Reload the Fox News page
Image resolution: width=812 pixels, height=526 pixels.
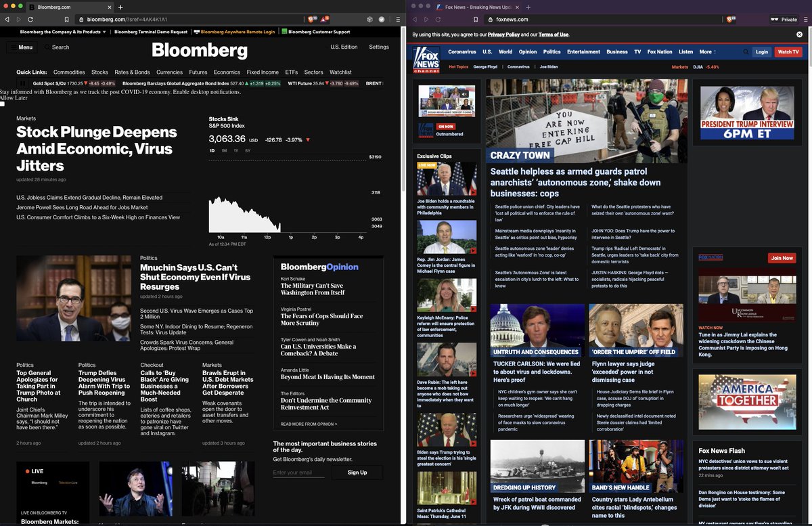coord(438,20)
